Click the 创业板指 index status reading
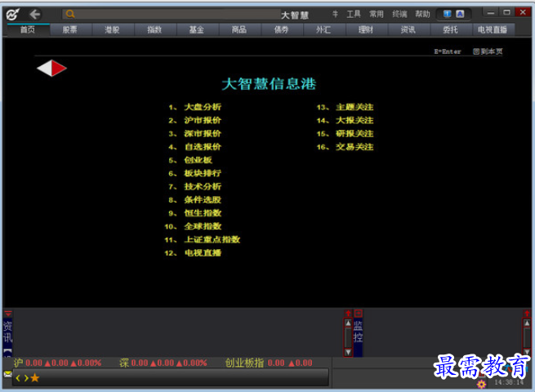Image resolution: width=535 pixels, height=392 pixels. (269, 363)
